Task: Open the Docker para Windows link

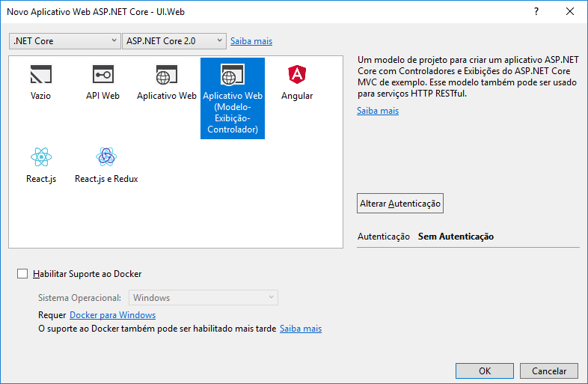Action: [112, 315]
